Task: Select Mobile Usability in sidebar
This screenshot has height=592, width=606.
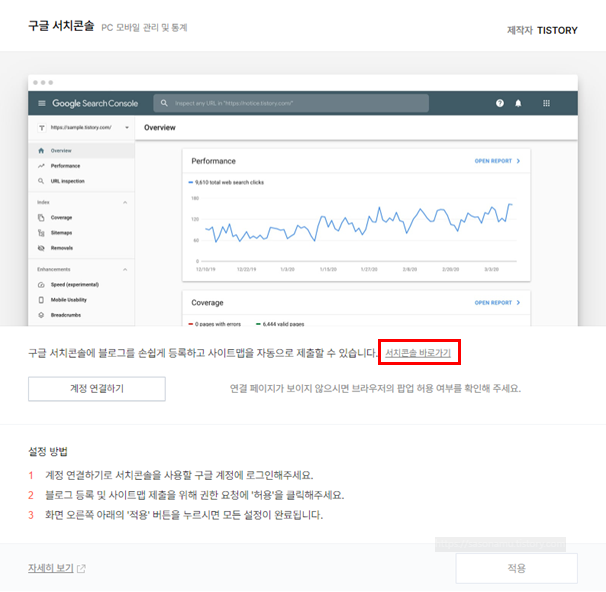Action: 82,300
